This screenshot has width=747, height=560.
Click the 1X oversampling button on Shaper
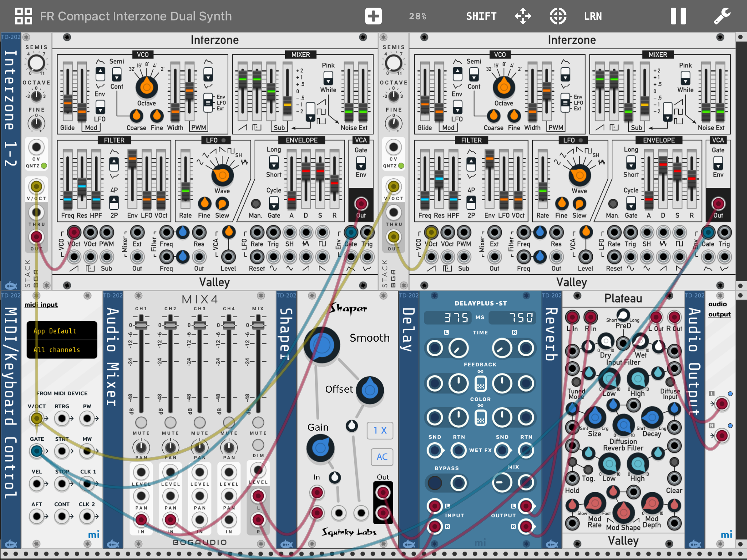(380, 431)
